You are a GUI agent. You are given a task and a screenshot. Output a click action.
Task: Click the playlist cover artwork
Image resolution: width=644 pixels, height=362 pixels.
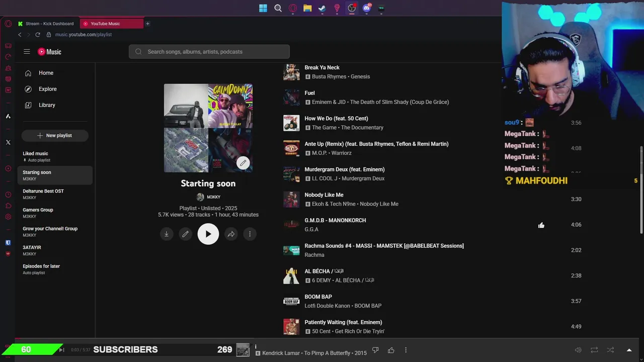(208, 128)
